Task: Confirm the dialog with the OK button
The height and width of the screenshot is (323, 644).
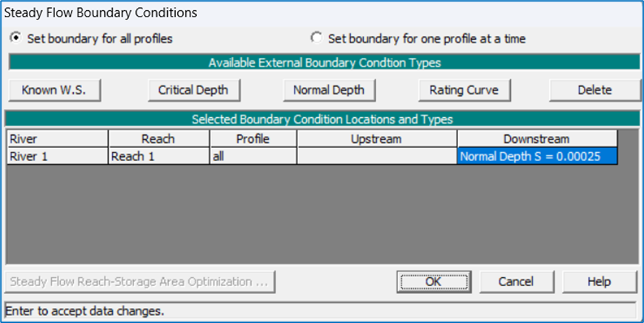Action: [x=433, y=282]
